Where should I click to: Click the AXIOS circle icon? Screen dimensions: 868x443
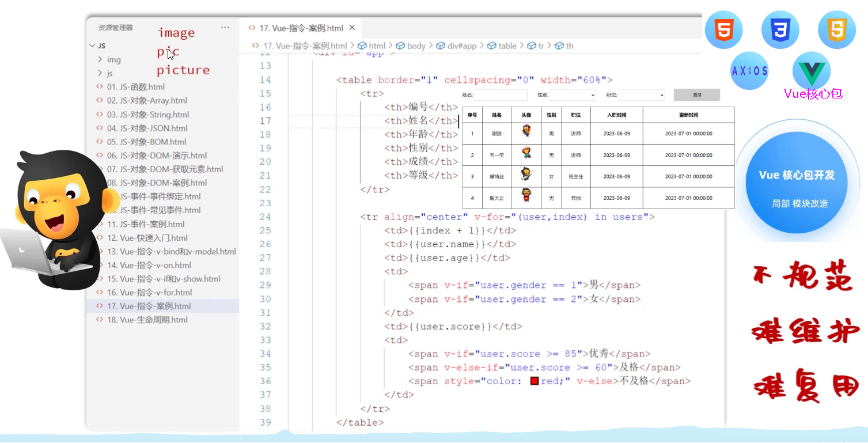[x=749, y=71]
